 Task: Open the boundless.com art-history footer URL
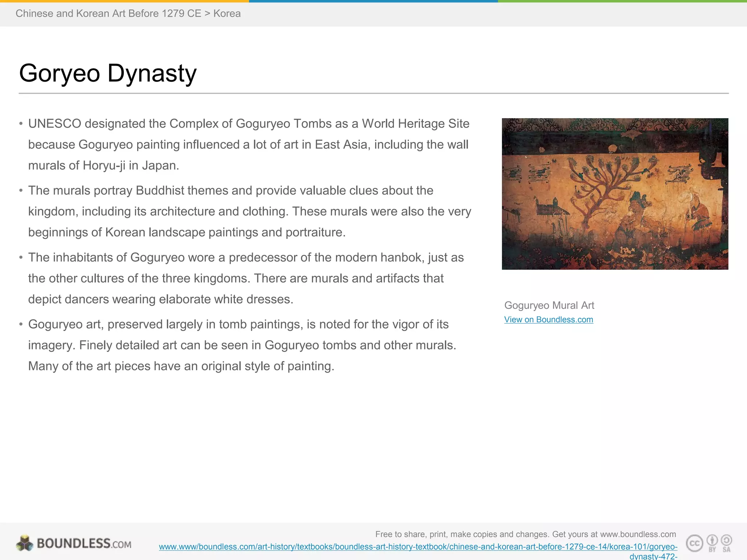[418, 547]
